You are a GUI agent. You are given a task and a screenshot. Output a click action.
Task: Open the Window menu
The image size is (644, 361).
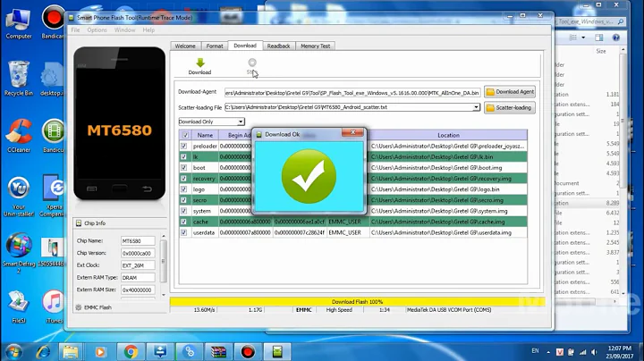click(x=125, y=30)
